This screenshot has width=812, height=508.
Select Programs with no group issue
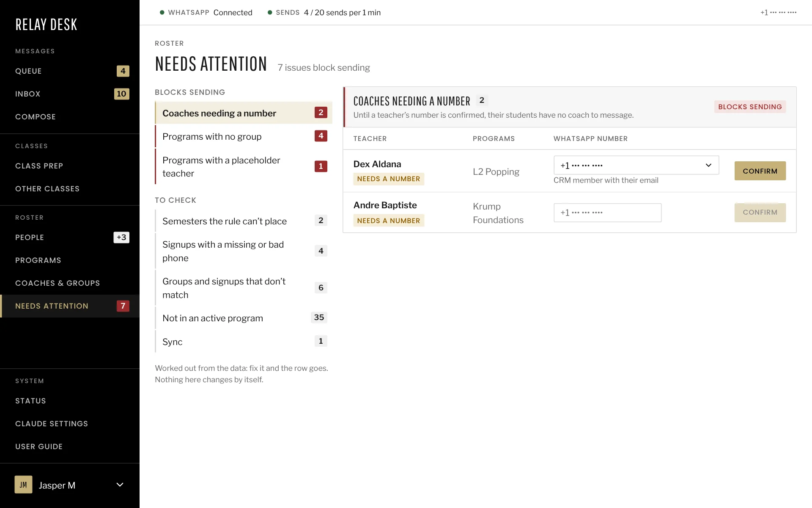(244, 136)
